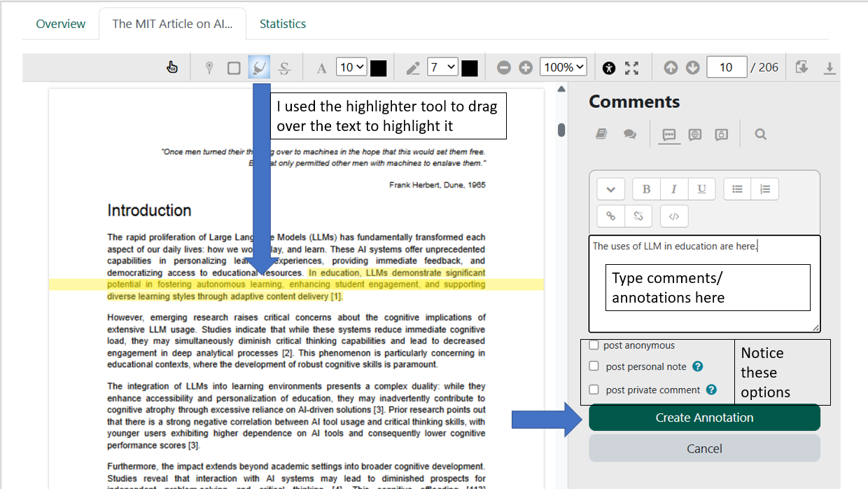868x489 pixels.
Task: Select the highlighter tool in the toolbar
Action: coord(259,67)
